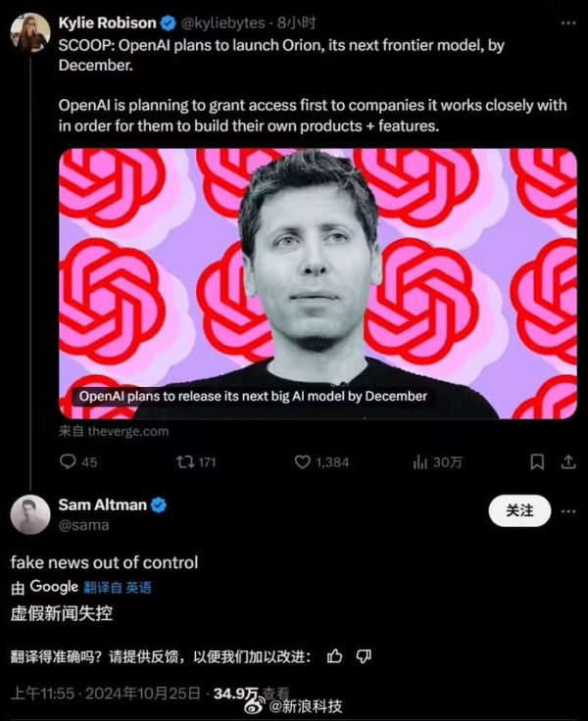The width and height of the screenshot is (588, 721).
Task: Open more options on Kylie's tweet
Action: tap(568, 23)
